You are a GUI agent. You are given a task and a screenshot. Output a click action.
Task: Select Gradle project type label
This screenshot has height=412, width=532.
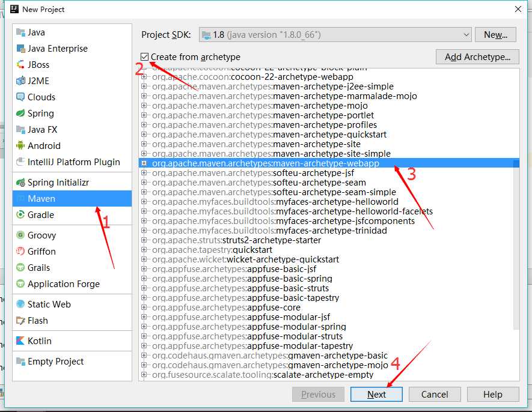tap(41, 215)
